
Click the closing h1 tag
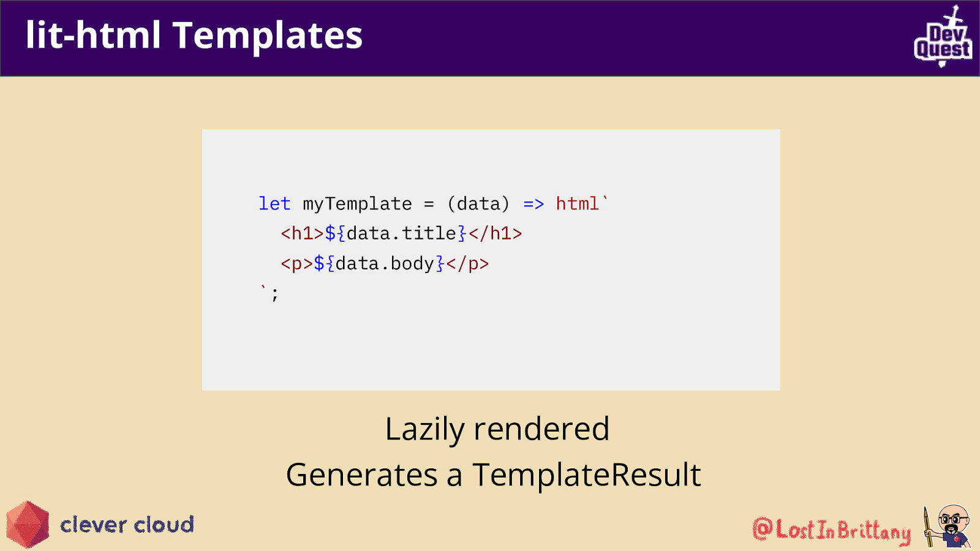tap(495, 233)
